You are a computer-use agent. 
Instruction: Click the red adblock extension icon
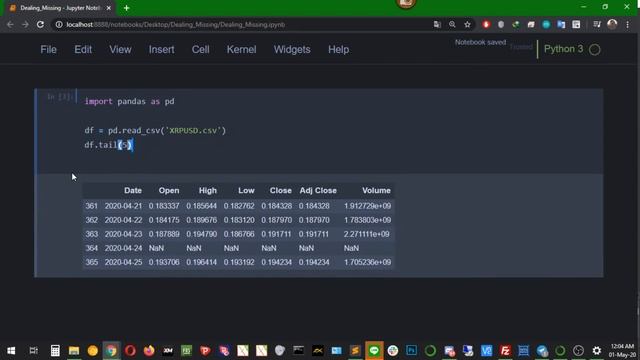(486, 24)
